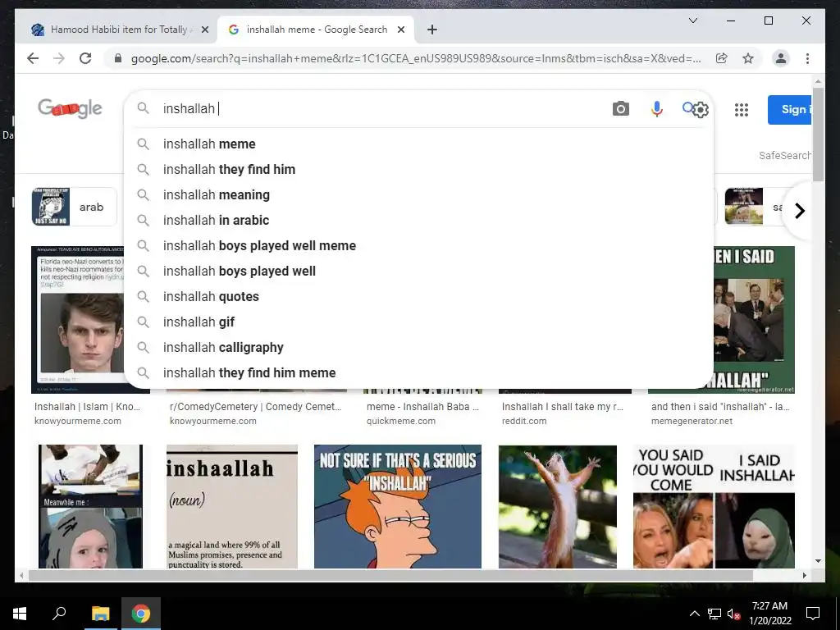Select suggestion 'inshallah meme'

coord(419,144)
